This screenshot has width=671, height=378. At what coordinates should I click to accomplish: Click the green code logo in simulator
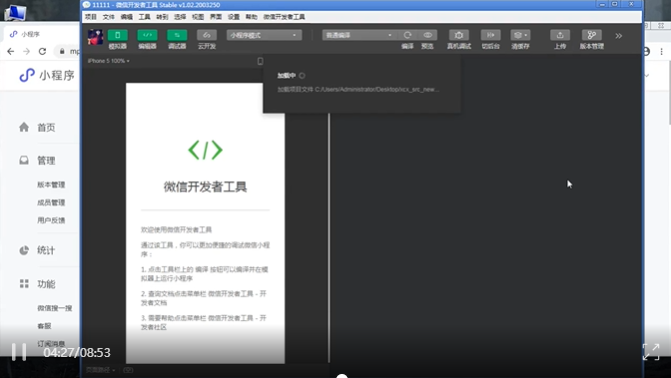205,150
